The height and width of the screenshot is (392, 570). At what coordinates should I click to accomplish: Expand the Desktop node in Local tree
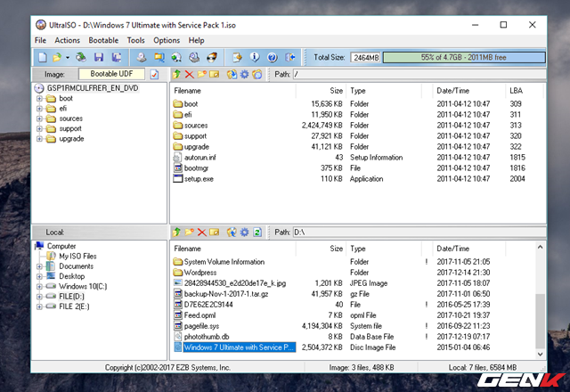(39, 276)
